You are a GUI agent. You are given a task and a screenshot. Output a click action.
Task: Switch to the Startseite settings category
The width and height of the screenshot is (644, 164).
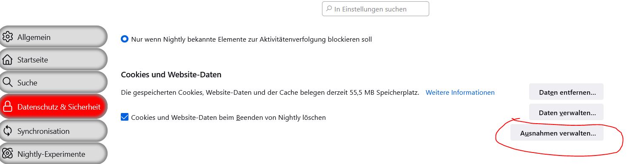[x=53, y=60]
